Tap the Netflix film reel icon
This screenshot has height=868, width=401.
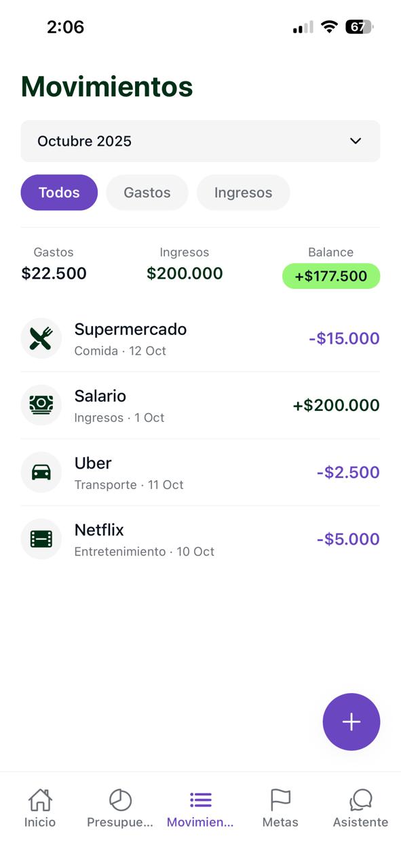[41, 538]
